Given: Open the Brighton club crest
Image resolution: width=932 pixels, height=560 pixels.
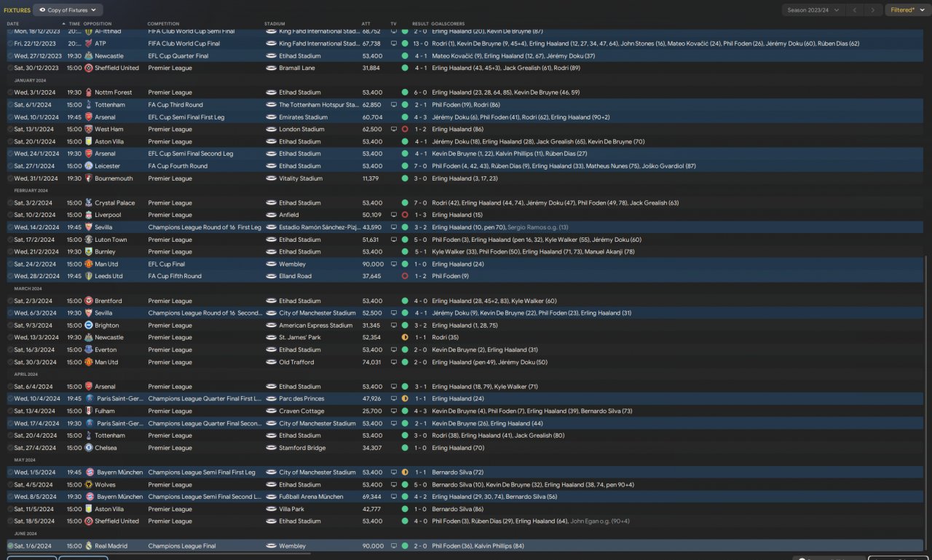Looking at the screenshot, I should (88, 326).
